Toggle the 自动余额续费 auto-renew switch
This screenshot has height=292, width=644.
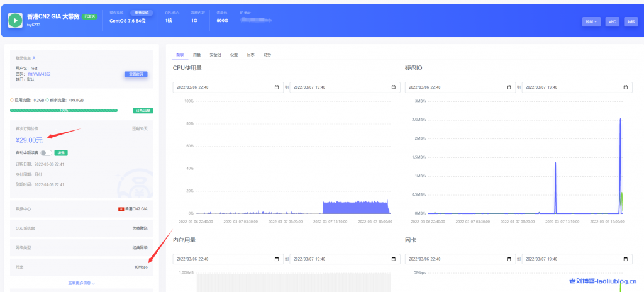pyautogui.click(x=46, y=152)
